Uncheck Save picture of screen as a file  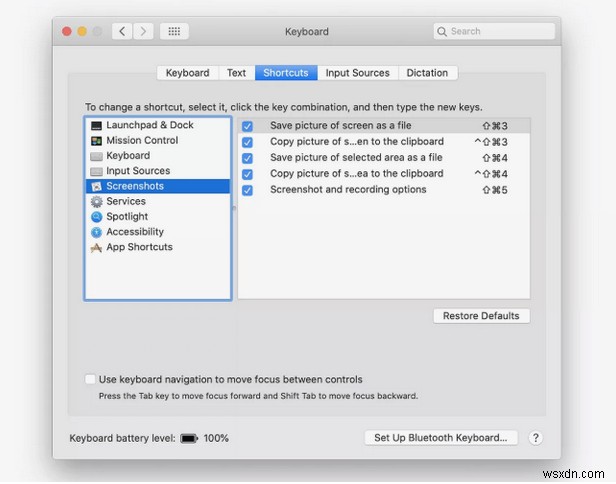(248, 126)
